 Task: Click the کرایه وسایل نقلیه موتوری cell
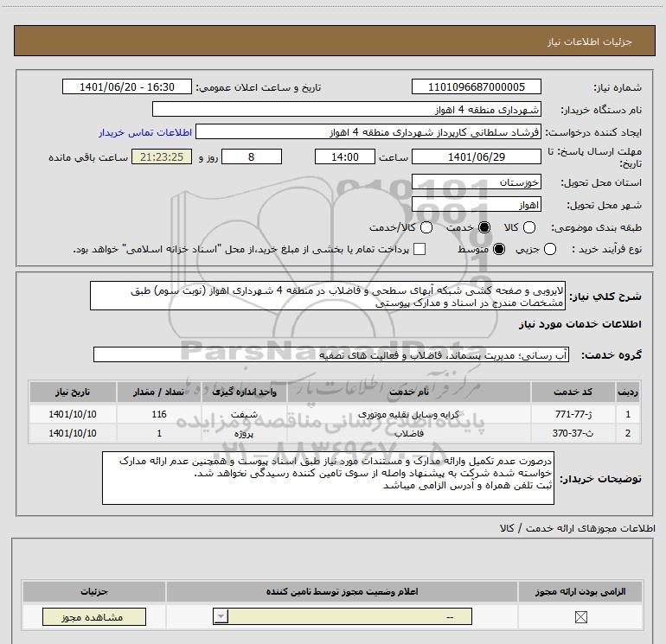tap(408, 414)
